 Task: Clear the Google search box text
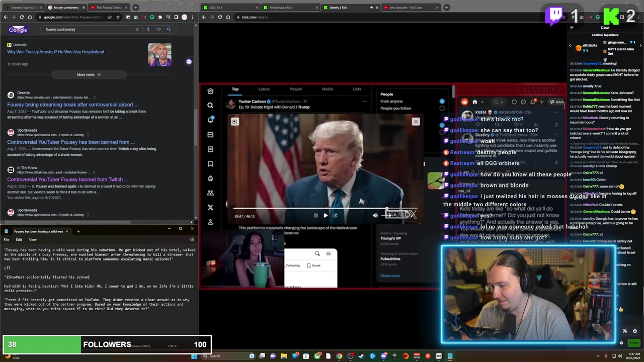coord(137,29)
